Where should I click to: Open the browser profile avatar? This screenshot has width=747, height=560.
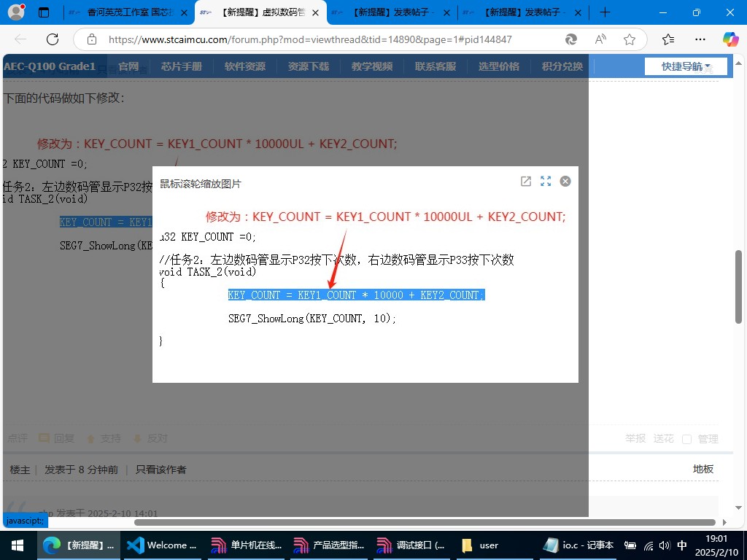(x=15, y=12)
